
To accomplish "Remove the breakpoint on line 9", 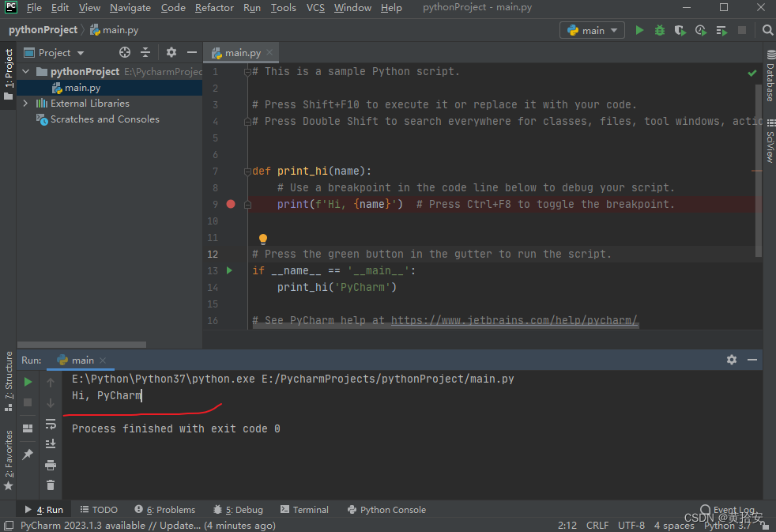I will point(231,204).
